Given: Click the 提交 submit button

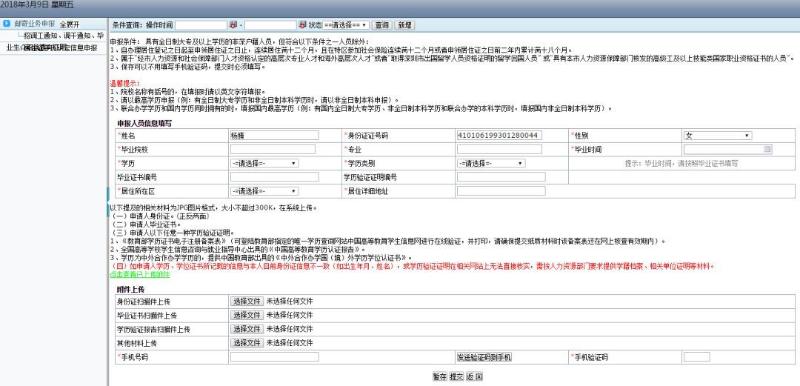Looking at the screenshot, I should click(x=456, y=377).
